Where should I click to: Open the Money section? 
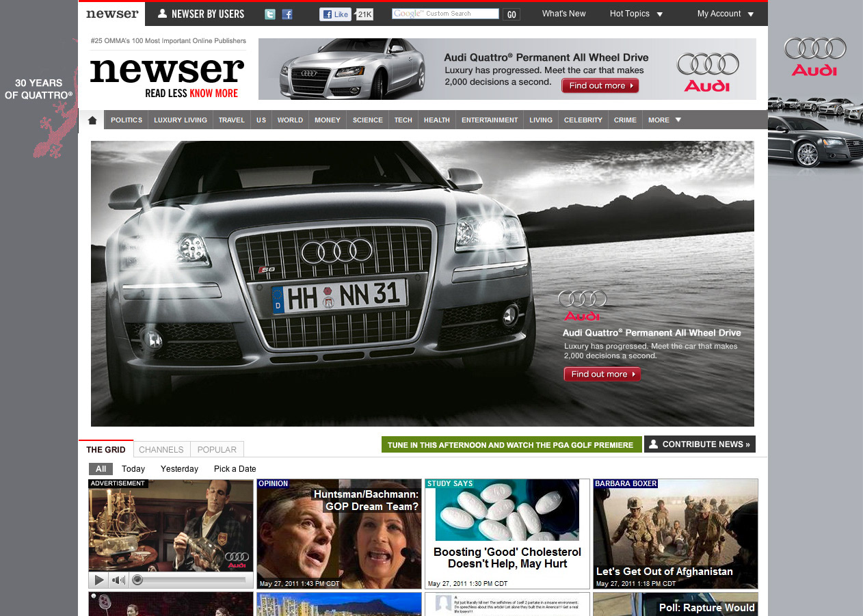click(x=328, y=120)
